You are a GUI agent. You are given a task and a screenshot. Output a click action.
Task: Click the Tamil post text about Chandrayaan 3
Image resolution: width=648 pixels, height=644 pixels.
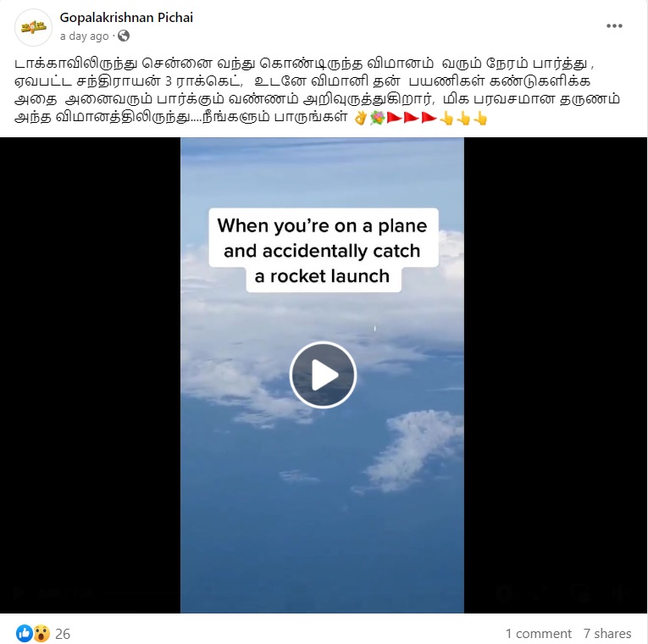[x=317, y=90]
